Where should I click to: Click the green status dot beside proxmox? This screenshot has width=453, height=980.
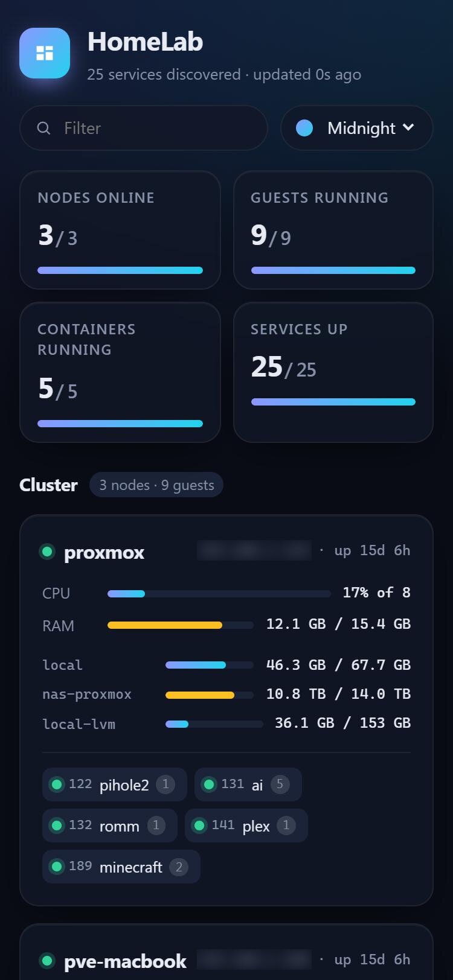[47, 552]
